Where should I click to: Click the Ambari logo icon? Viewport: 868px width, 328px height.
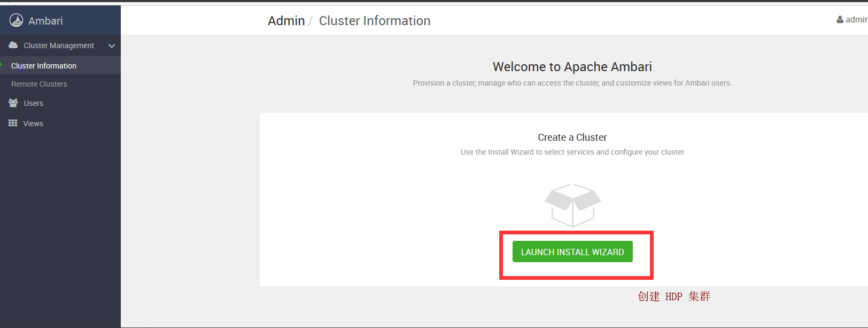tap(17, 20)
